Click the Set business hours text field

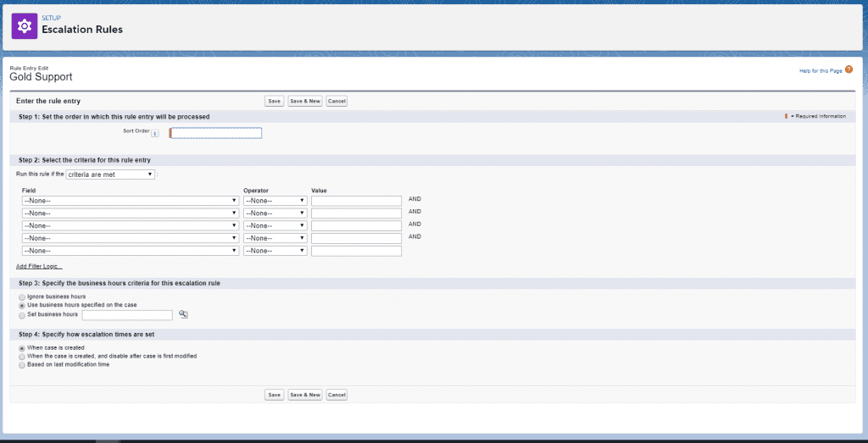pos(127,315)
